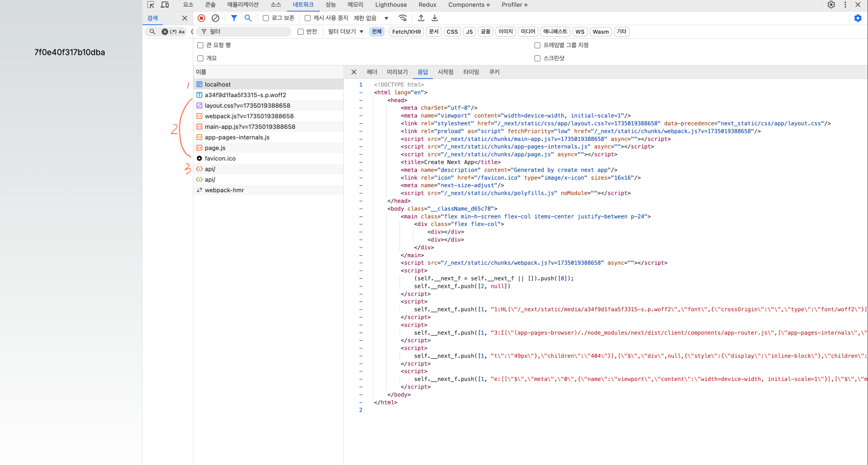The width and height of the screenshot is (868, 465).
Task: Enable 로그 보존 preserve log checkbox
Action: point(266,18)
